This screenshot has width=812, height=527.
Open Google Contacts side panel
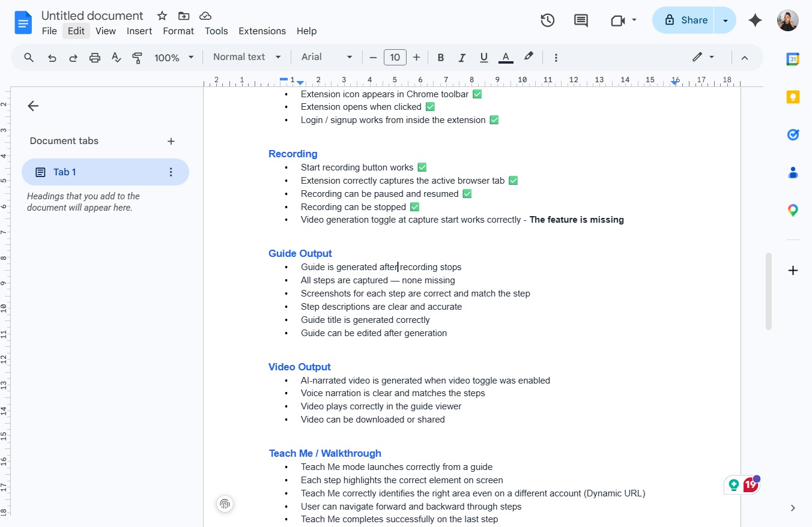pos(793,173)
